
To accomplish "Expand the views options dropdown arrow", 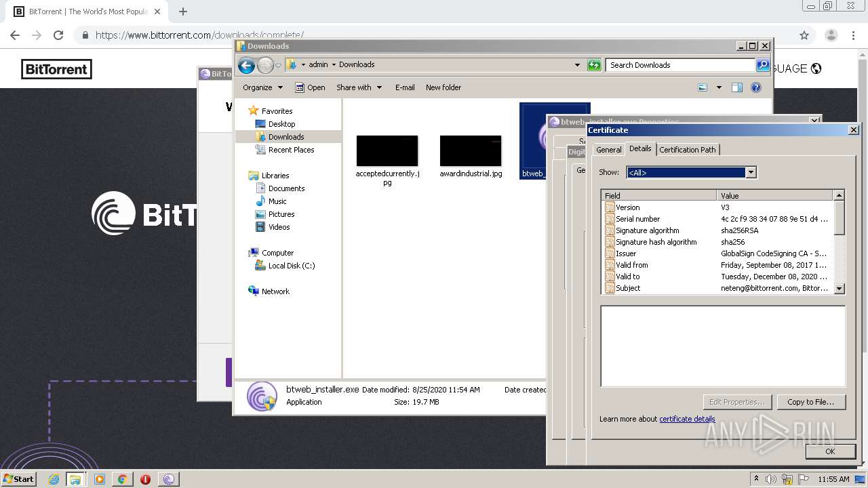I will (719, 87).
